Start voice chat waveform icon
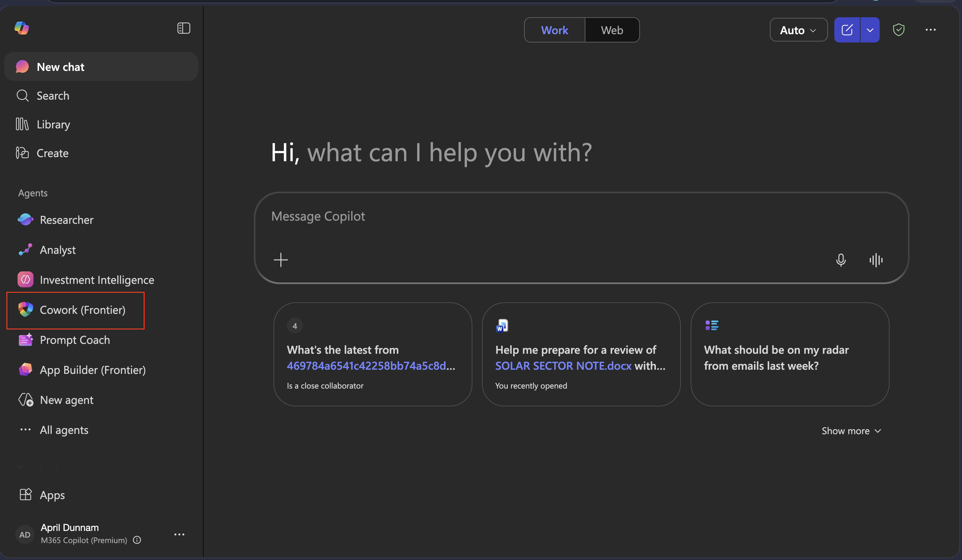The width and height of the screenshot is (962, 560). [x=876, y=260]
